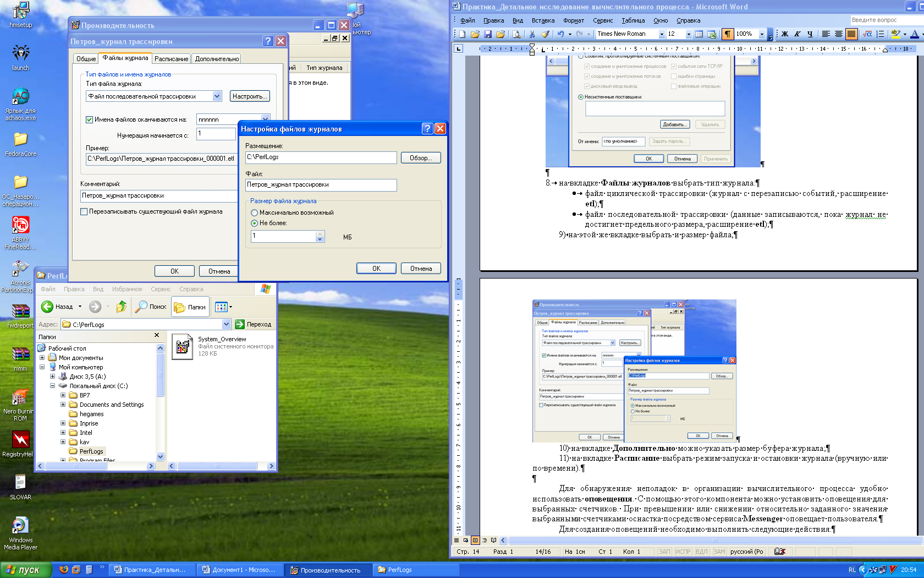Open the Views icon dropdown in Explorer
The height and width of the screenshot is (578, 924).
coord(223,307)
